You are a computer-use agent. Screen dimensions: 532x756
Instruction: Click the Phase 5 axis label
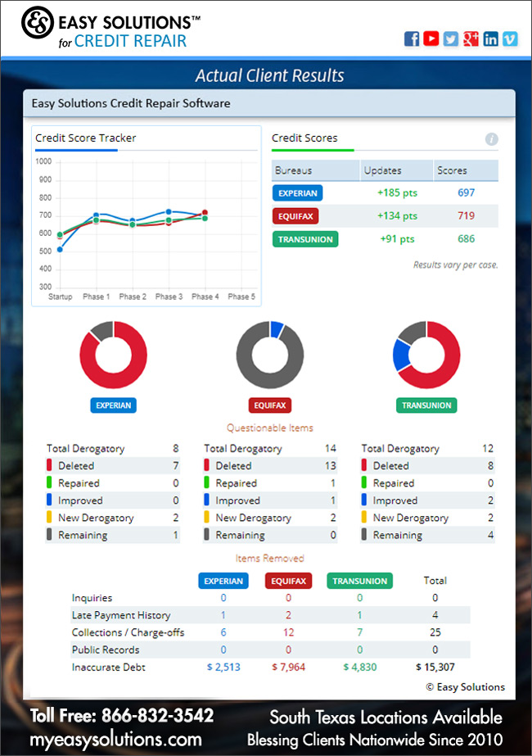[241, 297]
